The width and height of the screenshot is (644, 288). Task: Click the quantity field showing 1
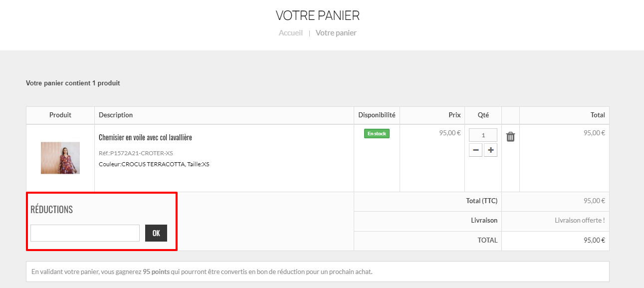(x=483, y=135)
